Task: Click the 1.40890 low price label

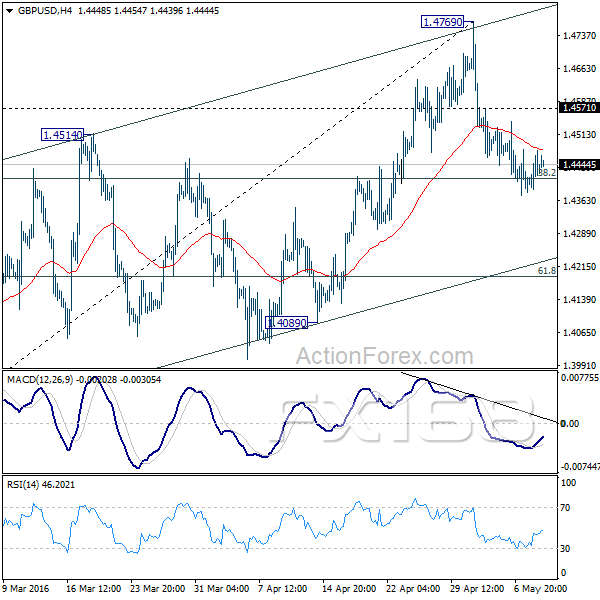Action: [x=292, y=323]
